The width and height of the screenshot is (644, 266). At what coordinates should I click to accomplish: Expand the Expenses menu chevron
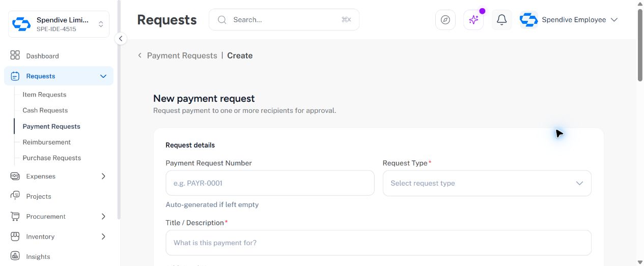(x=103, y=176)
